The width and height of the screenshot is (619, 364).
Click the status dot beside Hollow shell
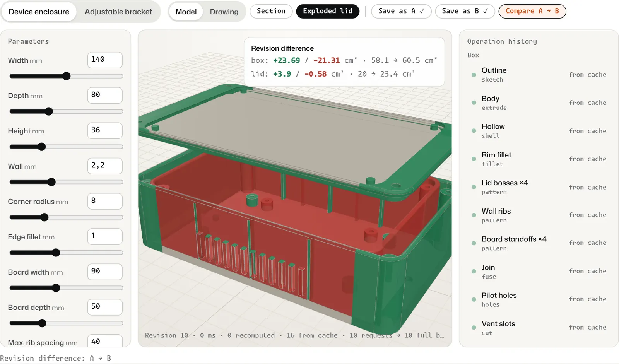[x=474, y=131]
